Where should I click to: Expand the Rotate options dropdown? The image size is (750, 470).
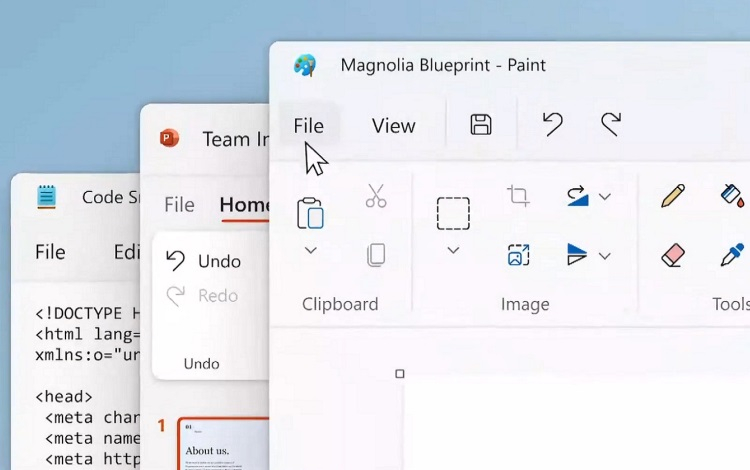[604, 197]
